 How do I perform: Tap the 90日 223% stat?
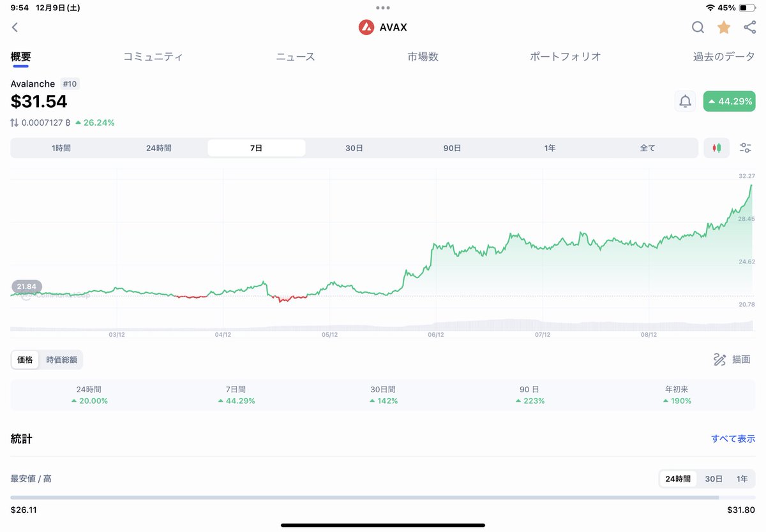pos(530,395)
